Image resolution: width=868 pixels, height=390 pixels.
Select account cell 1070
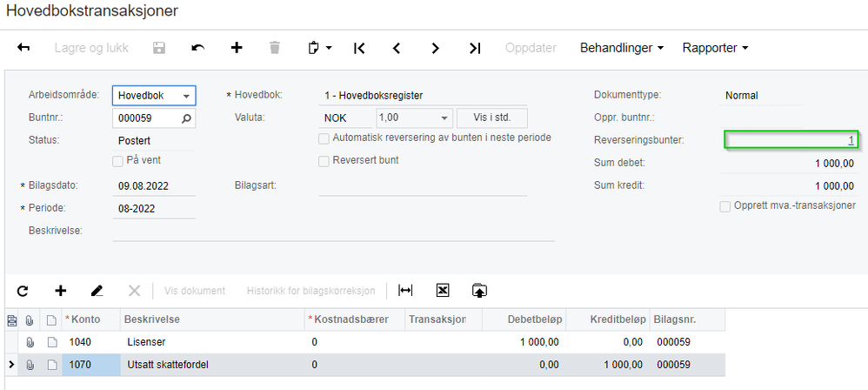(91, 365)
